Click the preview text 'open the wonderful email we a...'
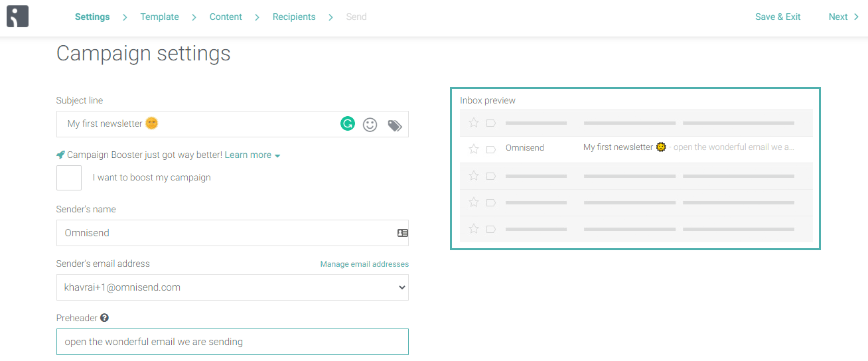Screen dimensions: 868x361 [x=734, y=147]
